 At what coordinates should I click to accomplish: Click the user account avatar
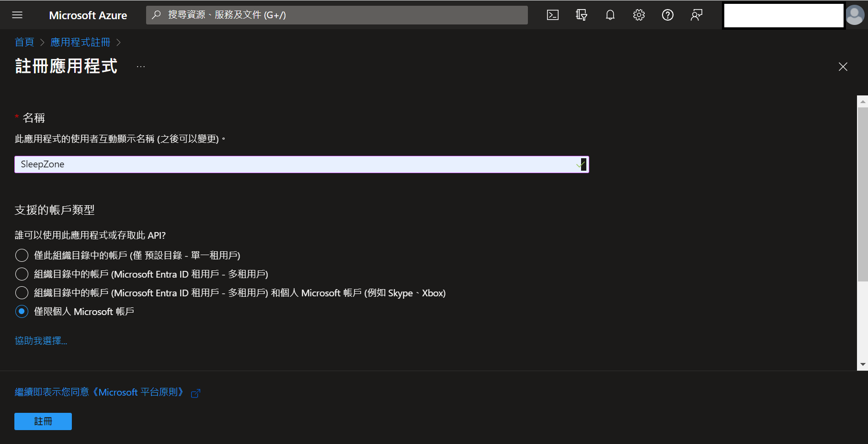[855, 15]
